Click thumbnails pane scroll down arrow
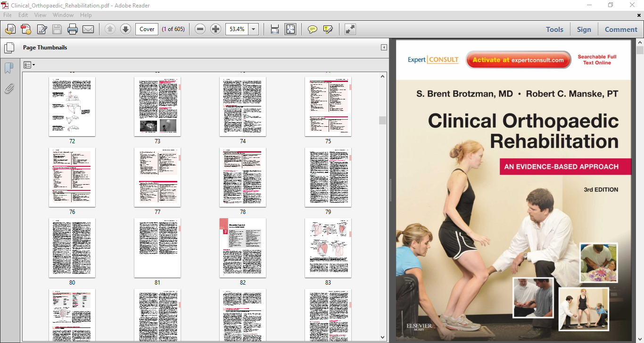The image size is (644, 343). 382,337
